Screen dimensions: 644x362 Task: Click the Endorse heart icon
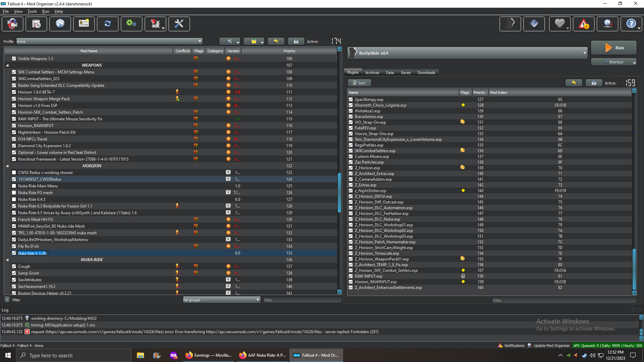[x=559, y=24]
